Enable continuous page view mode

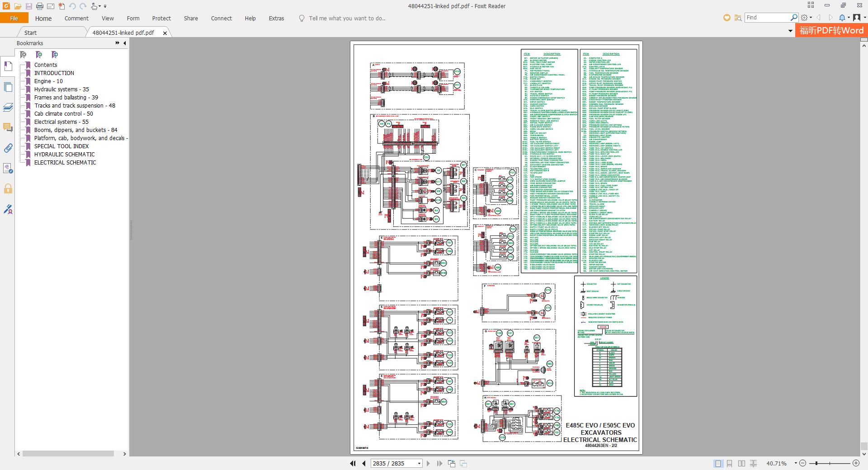[x=730, y=463]
